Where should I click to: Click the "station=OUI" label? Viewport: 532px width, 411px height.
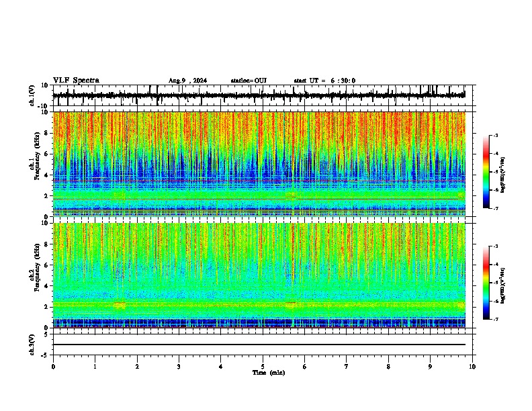(249, 81)
